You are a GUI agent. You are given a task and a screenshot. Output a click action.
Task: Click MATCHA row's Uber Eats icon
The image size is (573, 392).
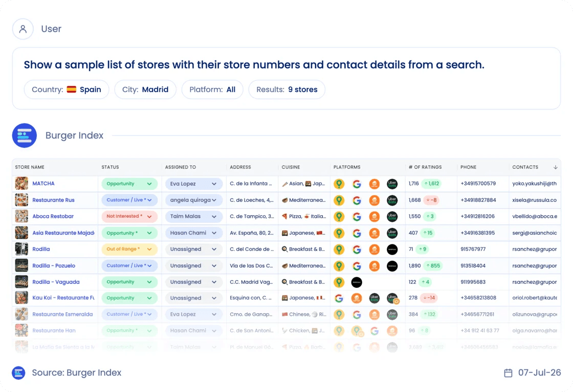click(392, 184)
